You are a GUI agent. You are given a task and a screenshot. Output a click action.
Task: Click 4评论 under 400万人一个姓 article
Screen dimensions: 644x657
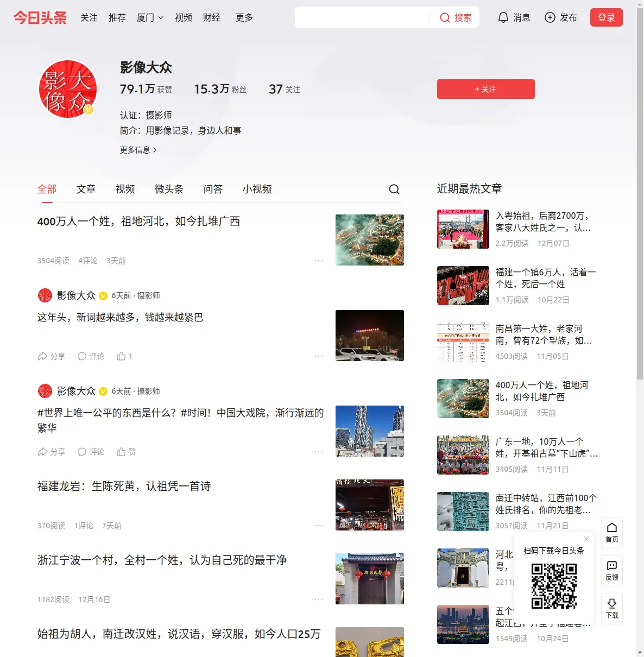coord(88,261)
